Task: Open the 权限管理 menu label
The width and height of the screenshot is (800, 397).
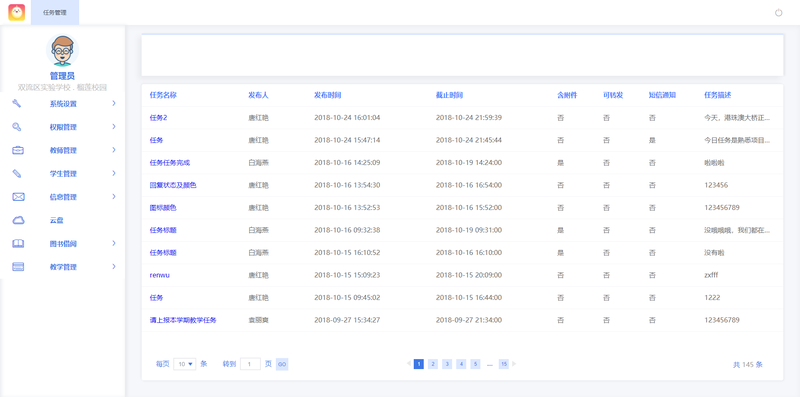Action: tap(63, 127)
